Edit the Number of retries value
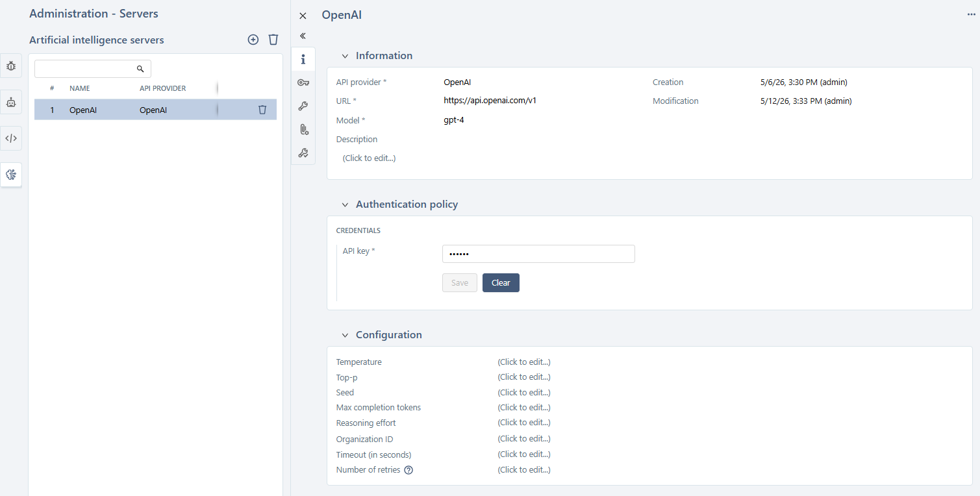Image resolution: width=980 pixels, height=496 pixels. pos(524,470)
